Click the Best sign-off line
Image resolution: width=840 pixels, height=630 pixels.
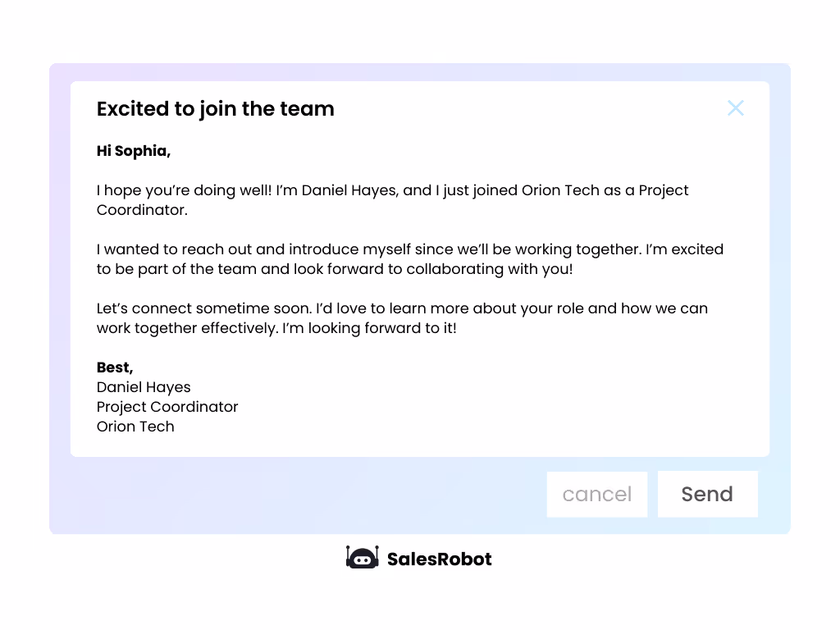point(114,367)
